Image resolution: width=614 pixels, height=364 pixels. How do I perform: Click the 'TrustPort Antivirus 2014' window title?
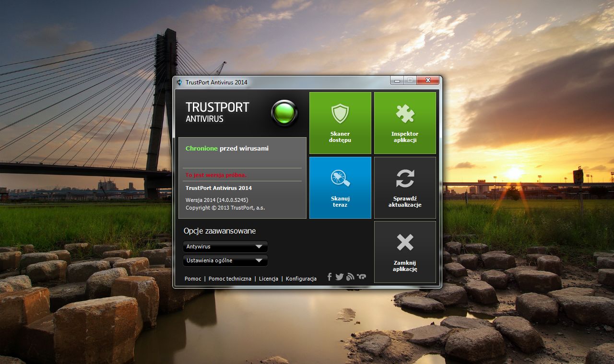click(x=216, y=82)
